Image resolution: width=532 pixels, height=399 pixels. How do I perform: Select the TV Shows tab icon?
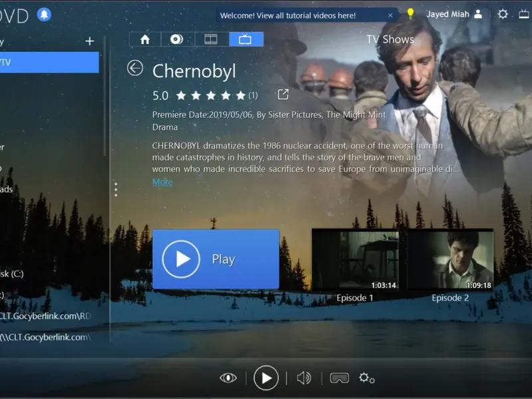[245, 39]
